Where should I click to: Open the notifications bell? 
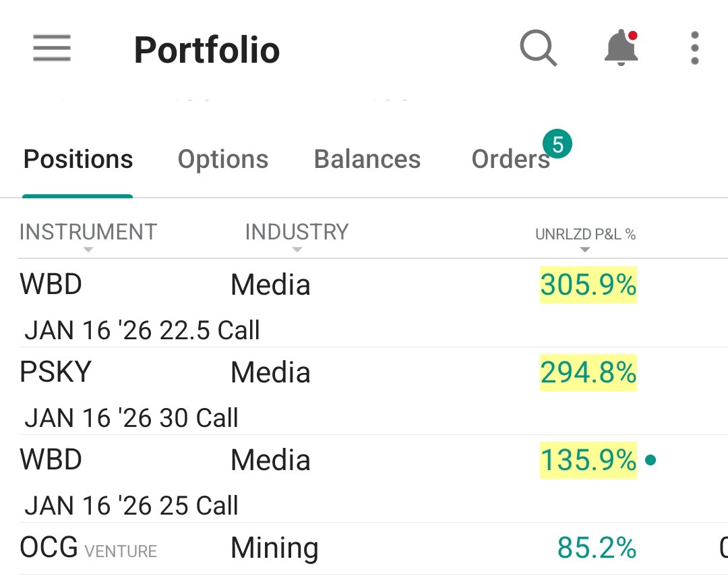tap(621, 47)
